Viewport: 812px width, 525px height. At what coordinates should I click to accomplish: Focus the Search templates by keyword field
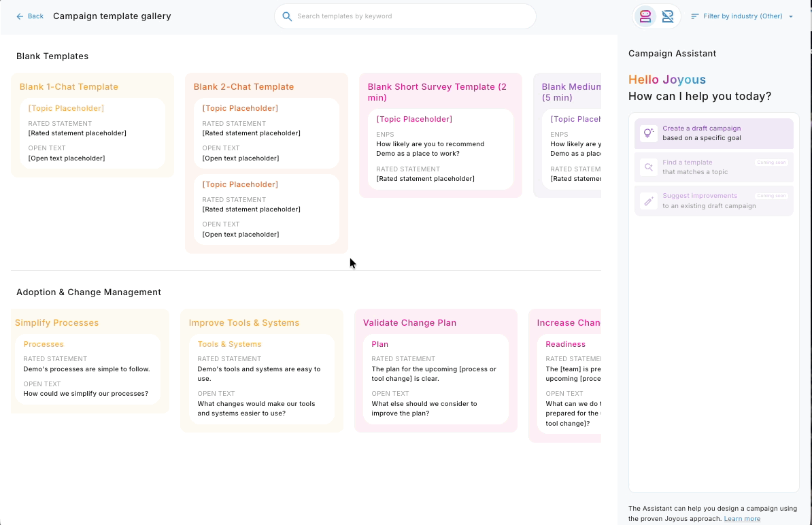pyautogui.click(x=405, y=16)
